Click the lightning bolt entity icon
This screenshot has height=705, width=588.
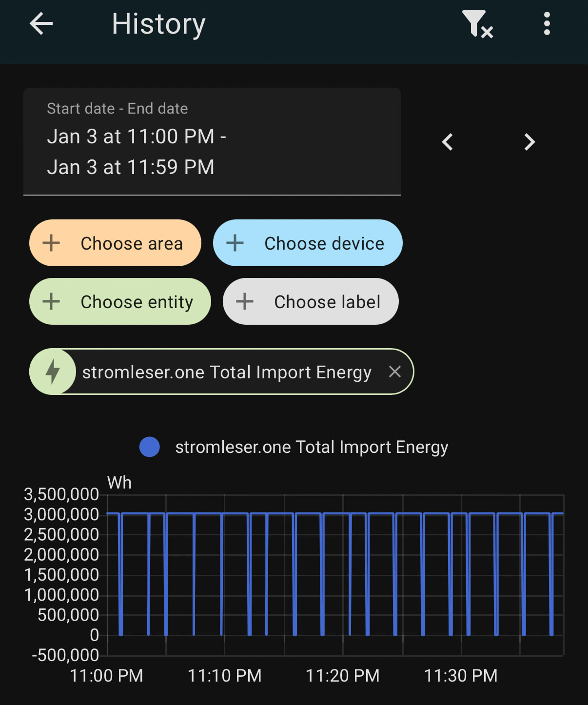click(x=53, y=372)
